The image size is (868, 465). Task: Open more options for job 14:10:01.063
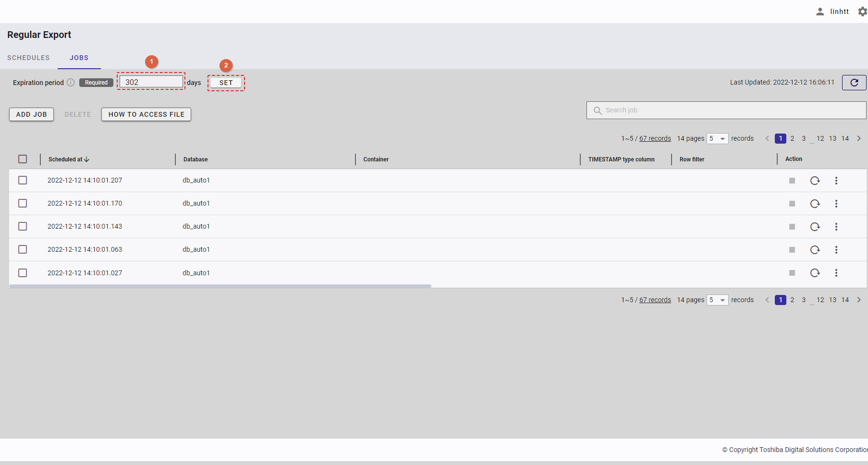836,250
